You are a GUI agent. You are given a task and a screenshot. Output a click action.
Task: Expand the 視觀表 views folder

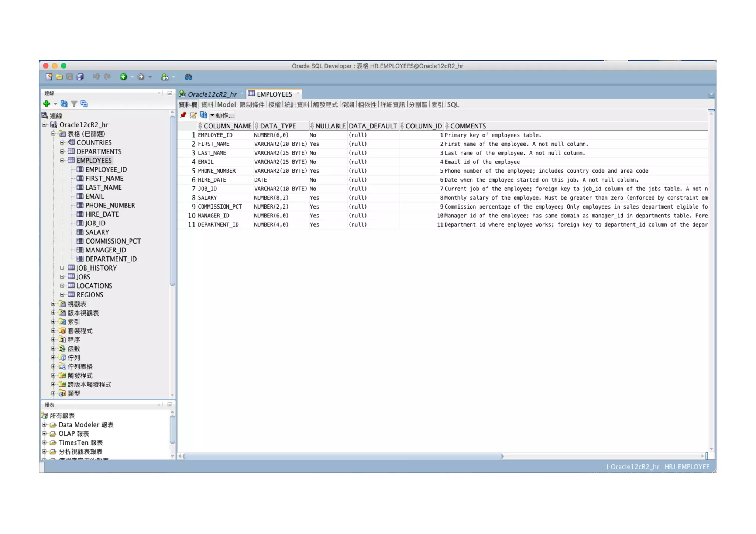tap(53, 304)
